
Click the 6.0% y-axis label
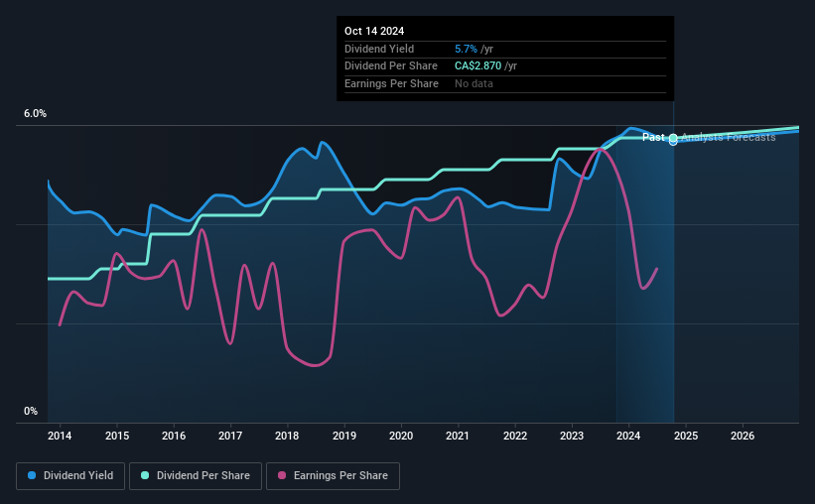click(35, 114)
